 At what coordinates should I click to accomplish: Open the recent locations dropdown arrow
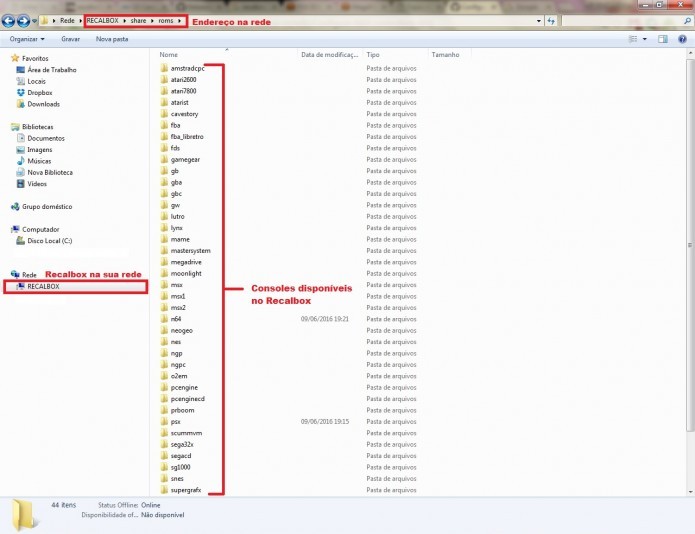click(x=34, y=21)
